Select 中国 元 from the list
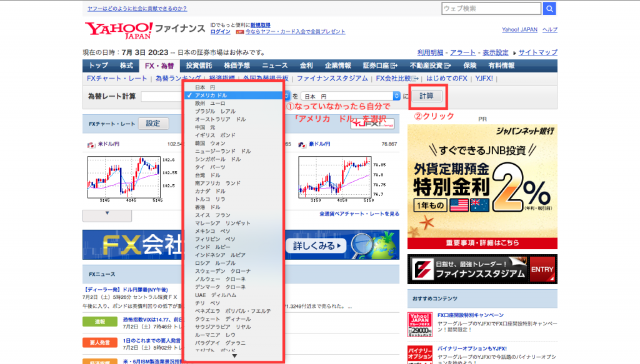640x364 pixels. click(x=234, y=127)
